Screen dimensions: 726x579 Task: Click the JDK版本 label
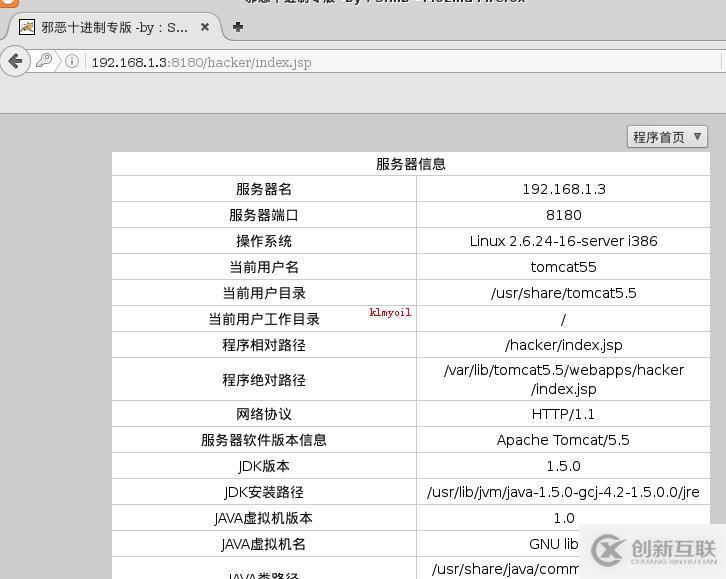coord(264,466)
